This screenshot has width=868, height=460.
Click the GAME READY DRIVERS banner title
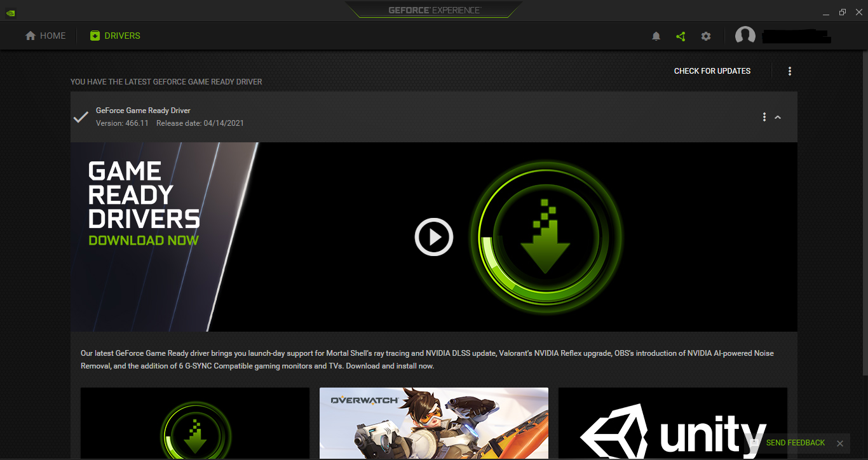click(x=144, y=195)
